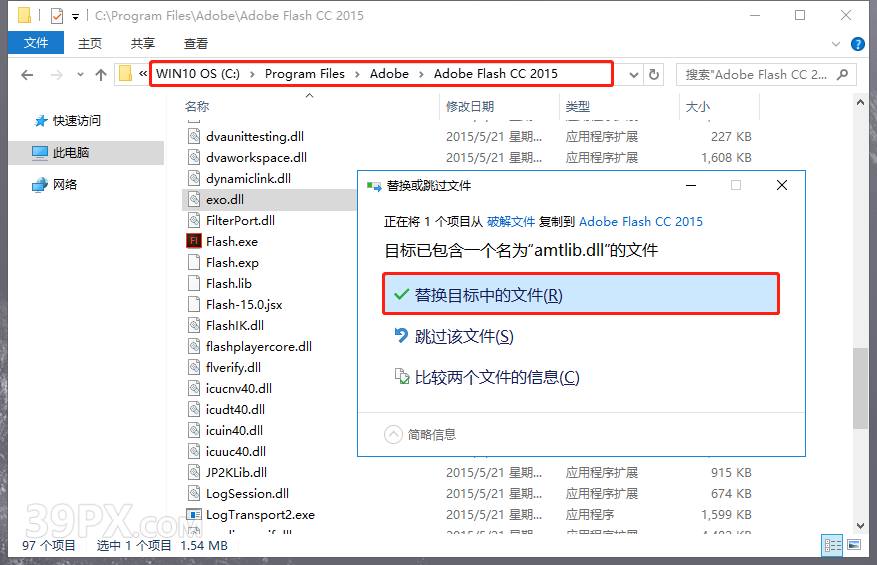Select the icuuc40.dll file icon

[x=194, y=451]
